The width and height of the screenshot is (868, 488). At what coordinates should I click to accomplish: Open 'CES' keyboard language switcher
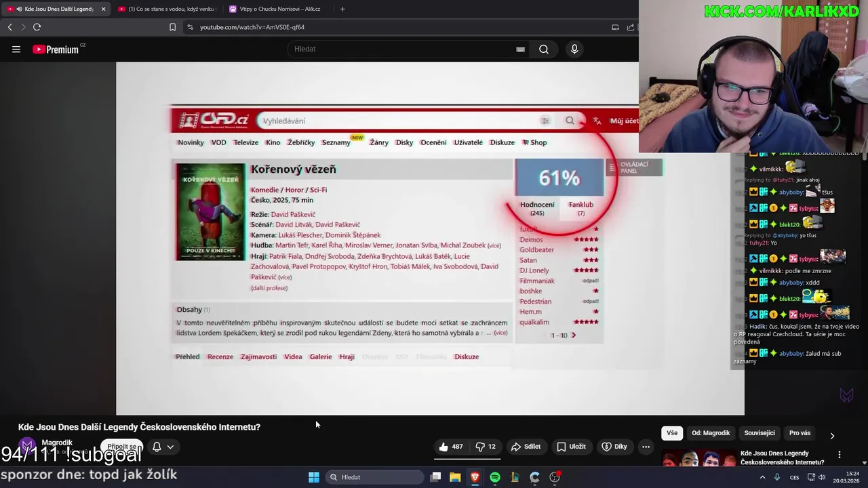[x=794, y=477]
